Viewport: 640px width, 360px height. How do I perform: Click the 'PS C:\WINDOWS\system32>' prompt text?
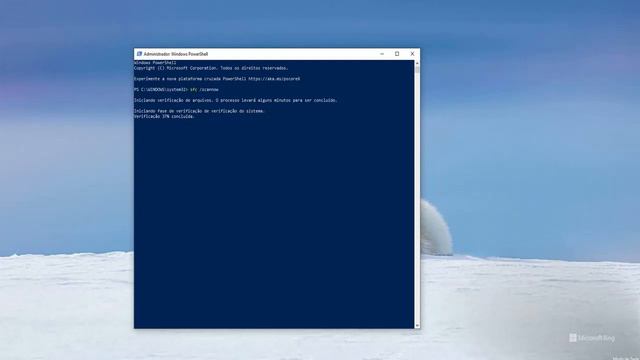click(x=161, y=89)
